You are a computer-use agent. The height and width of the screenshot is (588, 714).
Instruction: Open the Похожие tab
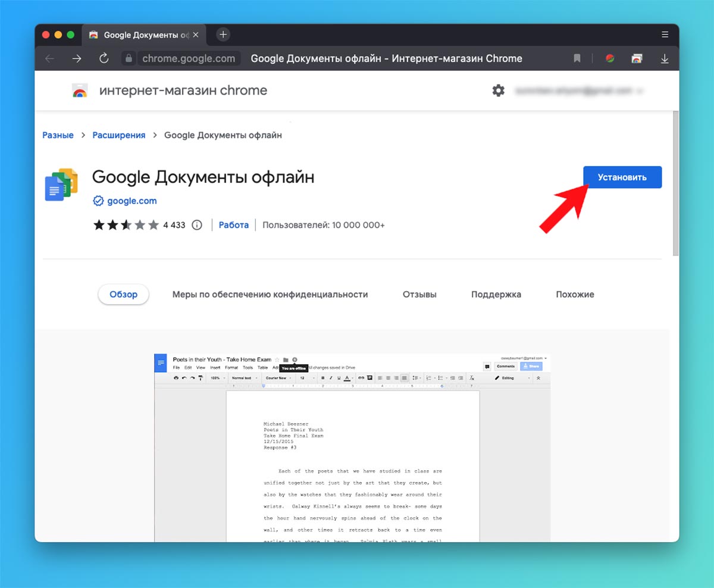[x=575, y=294]
